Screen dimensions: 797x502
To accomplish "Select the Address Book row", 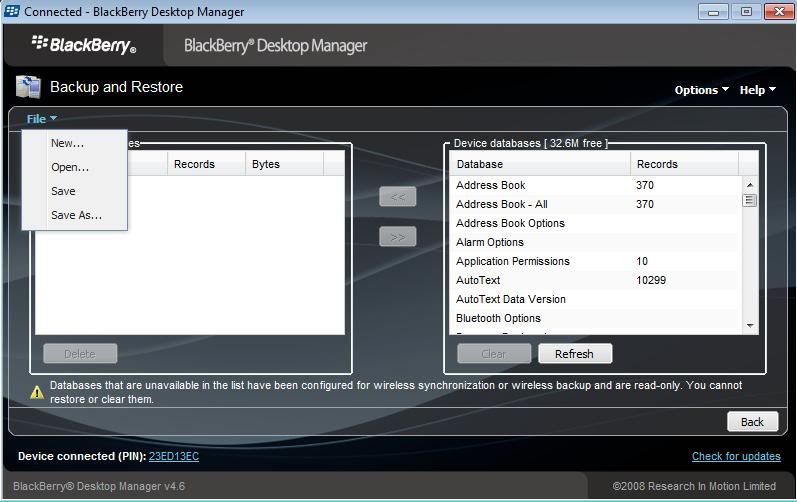I will 595,185.
